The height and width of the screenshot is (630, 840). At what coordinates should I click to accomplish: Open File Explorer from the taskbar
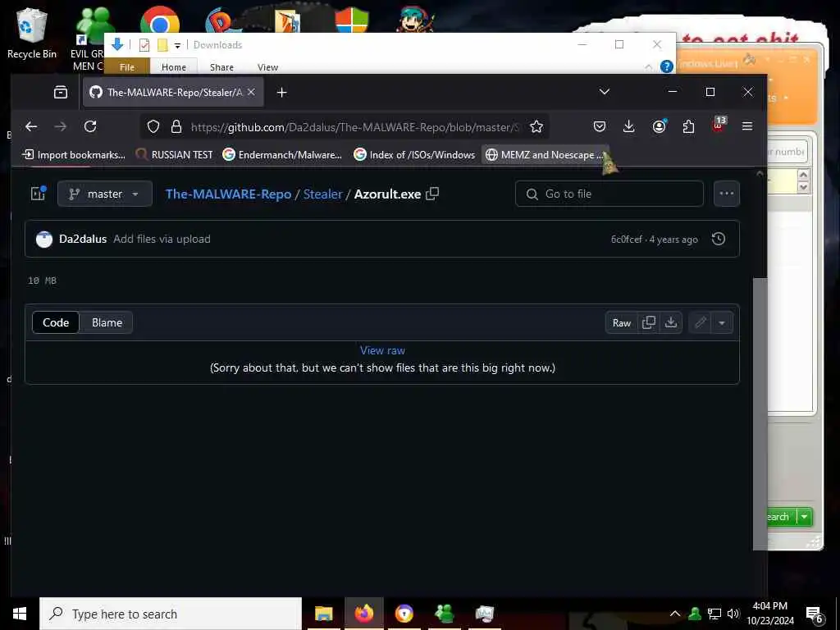323,614
